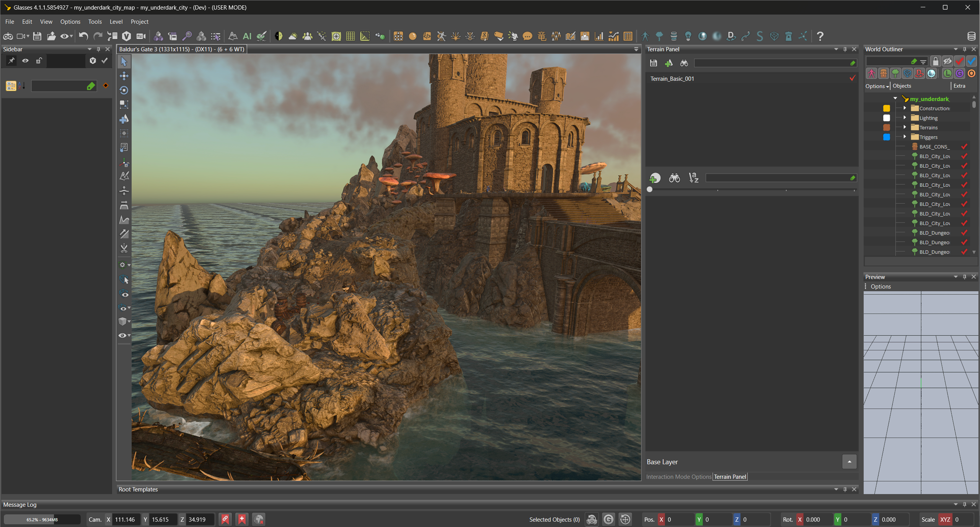Click the scissors cut tool in viewport toolbar
Screen dimensions: 980x527
click(124, 249)
